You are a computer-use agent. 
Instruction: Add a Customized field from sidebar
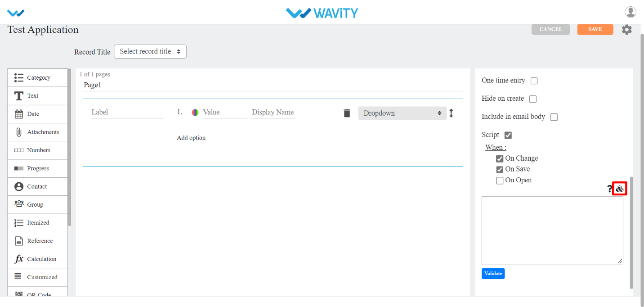point(37,277)
